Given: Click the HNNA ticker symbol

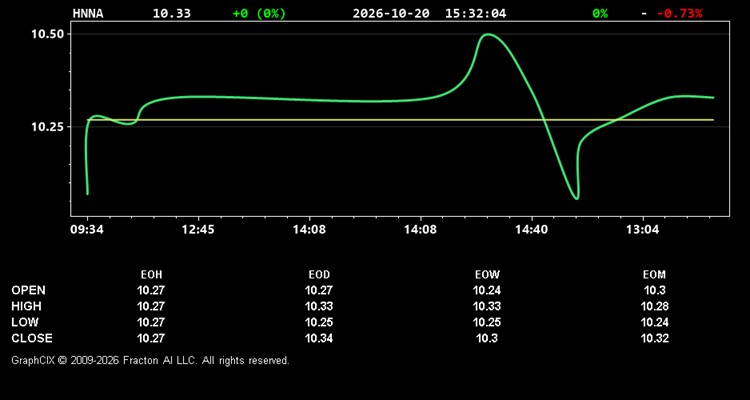Looking at the screenshot, I should click(88, 13).
